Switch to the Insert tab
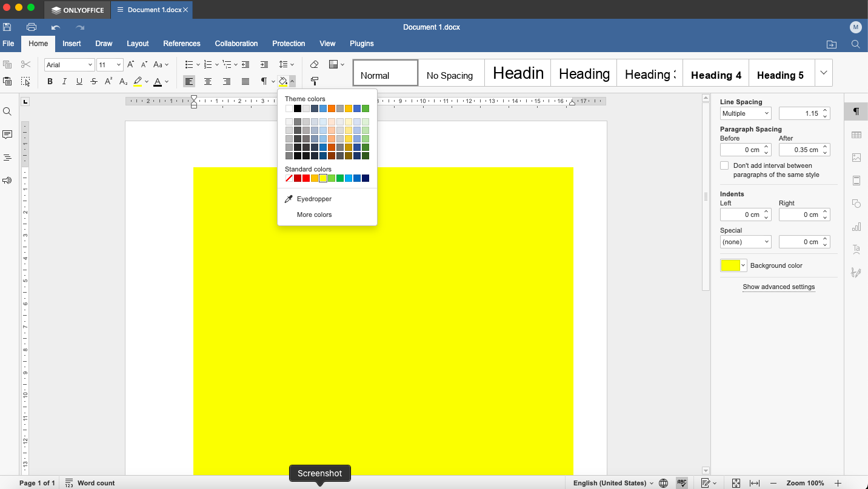The image size is (868, 489). pyautogui.click(x=72, y=44)
